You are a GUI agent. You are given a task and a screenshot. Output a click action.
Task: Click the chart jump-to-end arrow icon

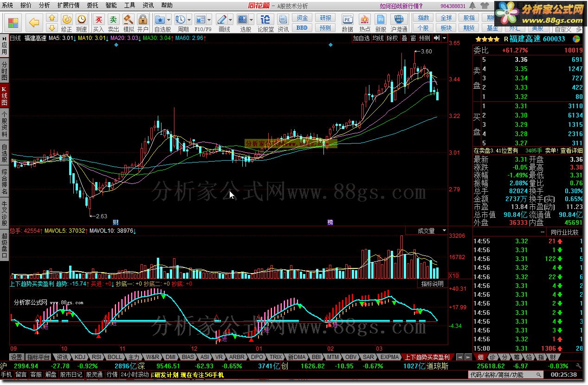tap(436, 38)
